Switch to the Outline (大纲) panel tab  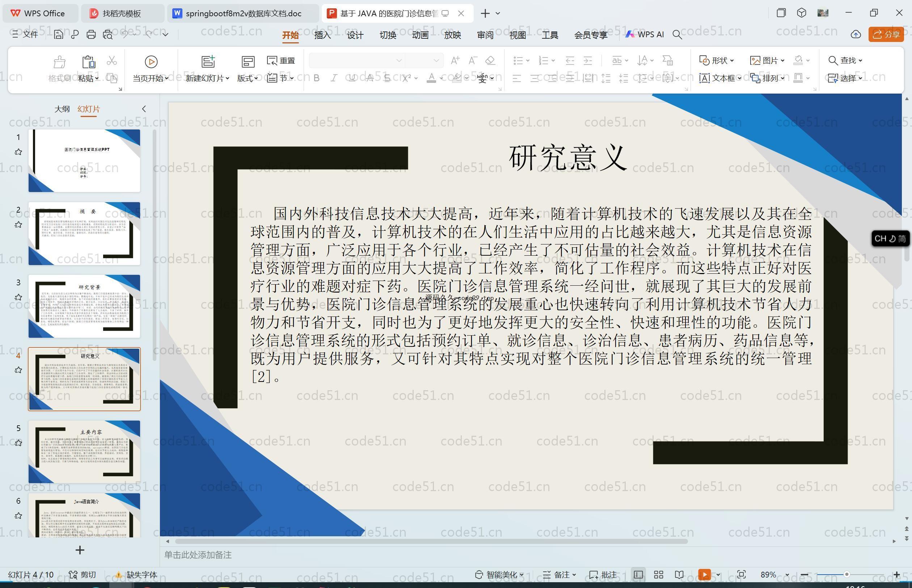point(62,109)
